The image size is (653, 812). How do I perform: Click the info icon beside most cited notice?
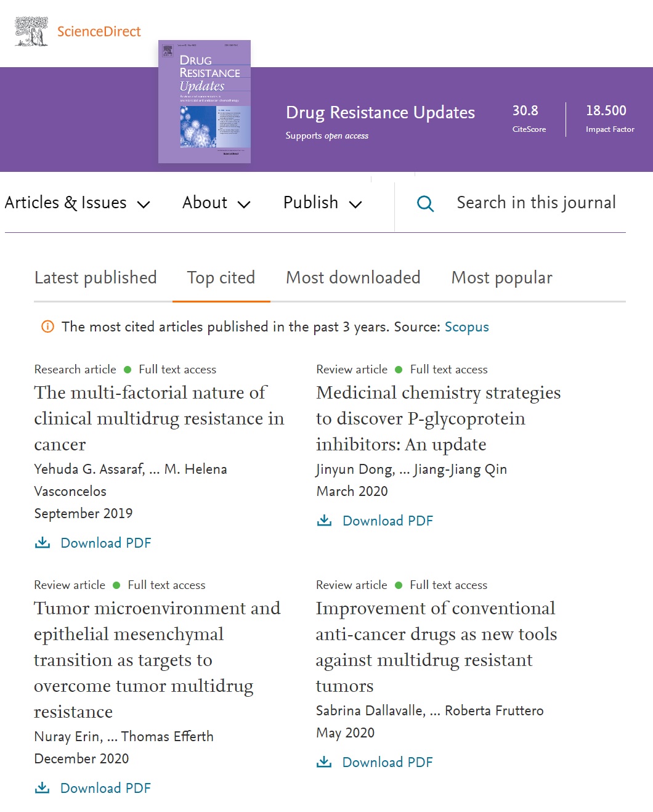click(47, 327)
